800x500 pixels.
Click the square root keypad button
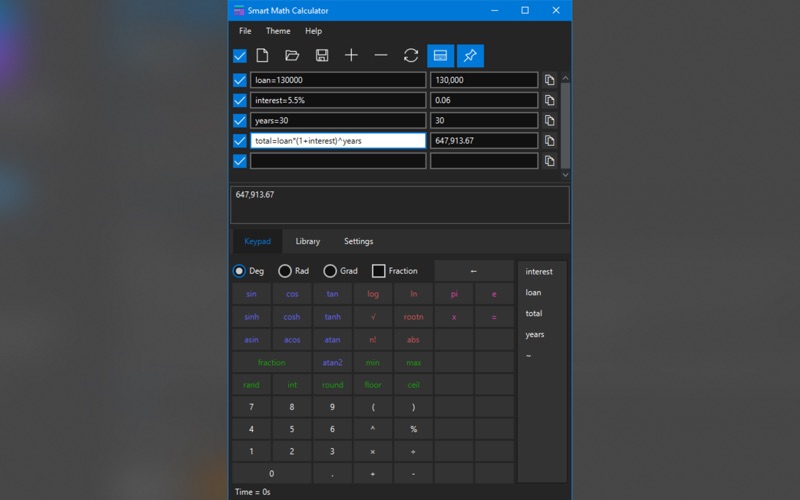373,317
